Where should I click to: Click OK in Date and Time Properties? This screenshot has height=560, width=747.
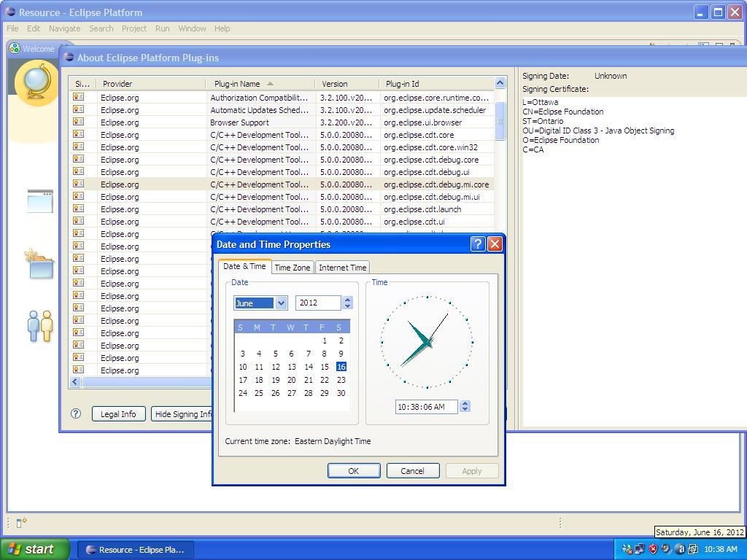tap(354, 471)
